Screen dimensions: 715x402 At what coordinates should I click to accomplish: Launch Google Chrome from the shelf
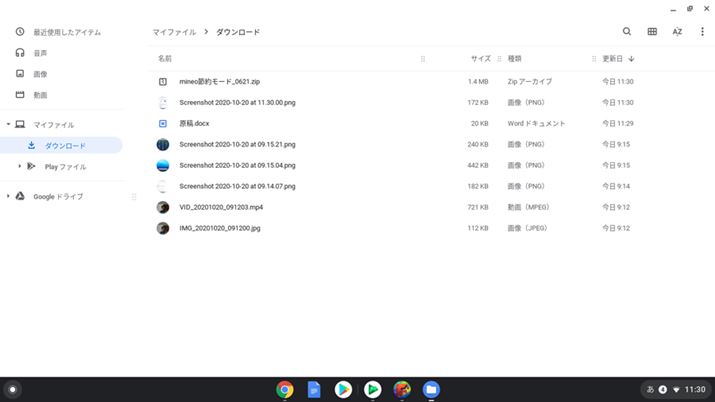pyautogui.click(x=285, y=390)
